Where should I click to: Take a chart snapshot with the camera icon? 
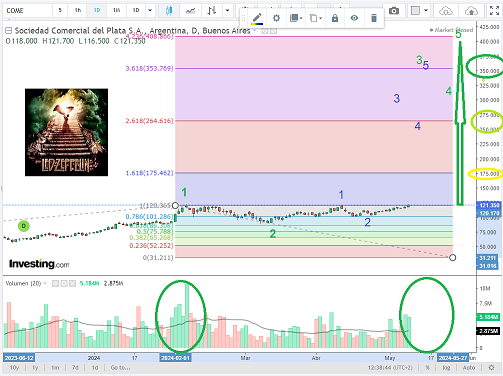394,11
